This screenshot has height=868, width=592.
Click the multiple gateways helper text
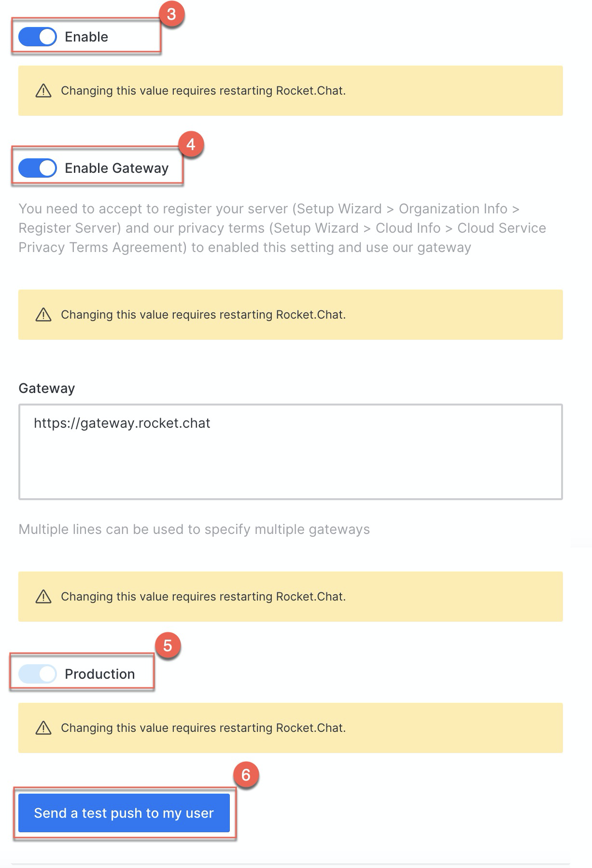(x=194, y=530)
